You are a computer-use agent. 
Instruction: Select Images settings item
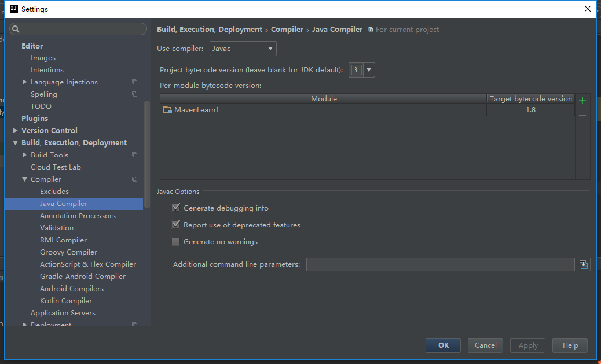[x=43, y=58]
